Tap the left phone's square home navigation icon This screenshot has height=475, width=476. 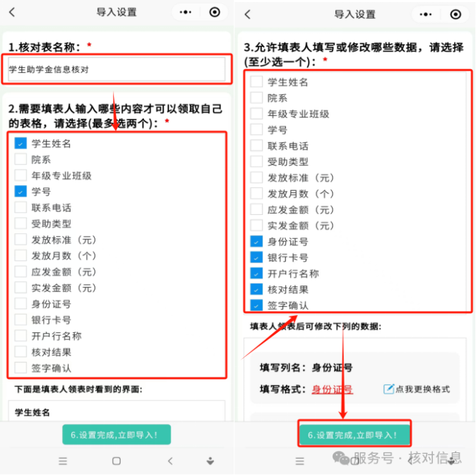(117, 461)
